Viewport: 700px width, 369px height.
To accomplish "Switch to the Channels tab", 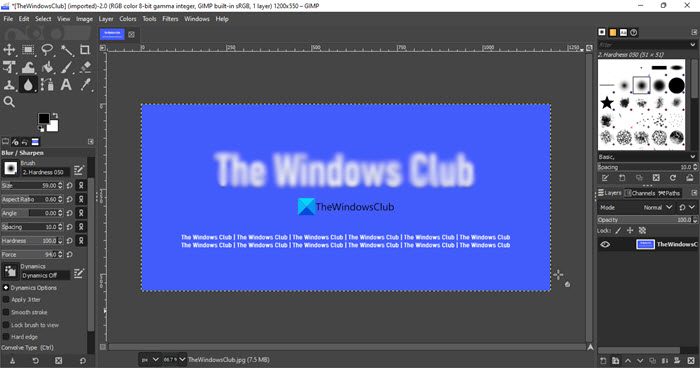I will [640, 193].
